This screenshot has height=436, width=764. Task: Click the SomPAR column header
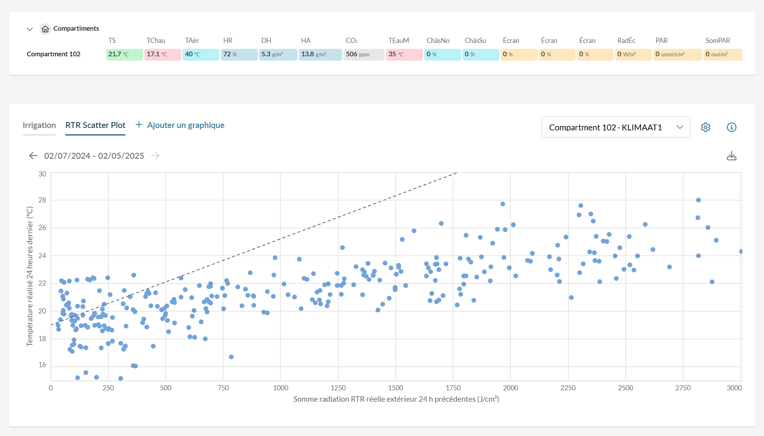(717, 41)
